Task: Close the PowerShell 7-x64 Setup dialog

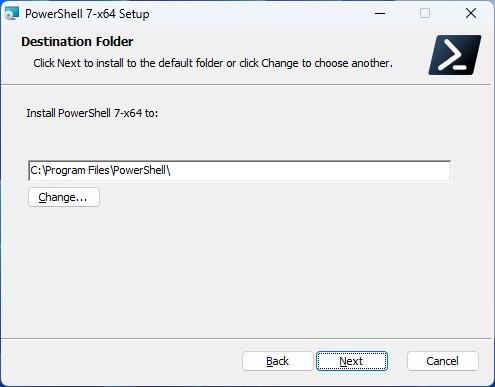Action: pos(471,14)
